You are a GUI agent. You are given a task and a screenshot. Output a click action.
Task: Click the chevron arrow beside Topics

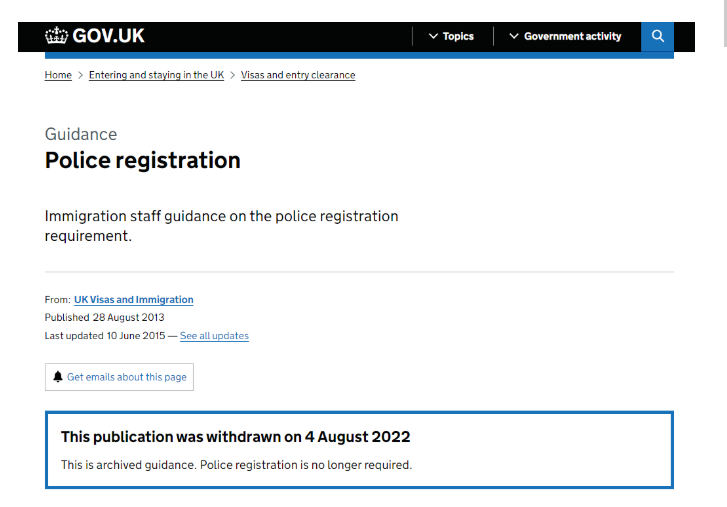[433, 36]
